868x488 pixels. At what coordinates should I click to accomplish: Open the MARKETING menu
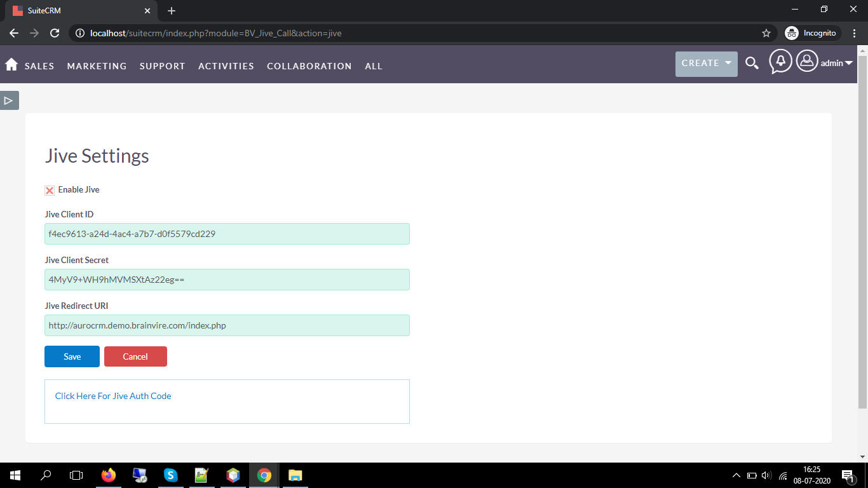(97, 66)
